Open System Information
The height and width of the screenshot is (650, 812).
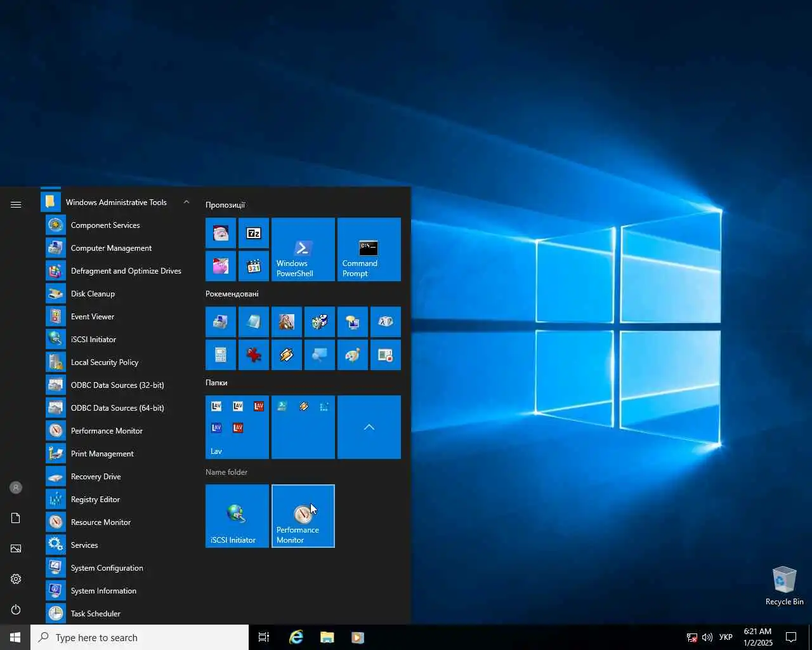117,591
